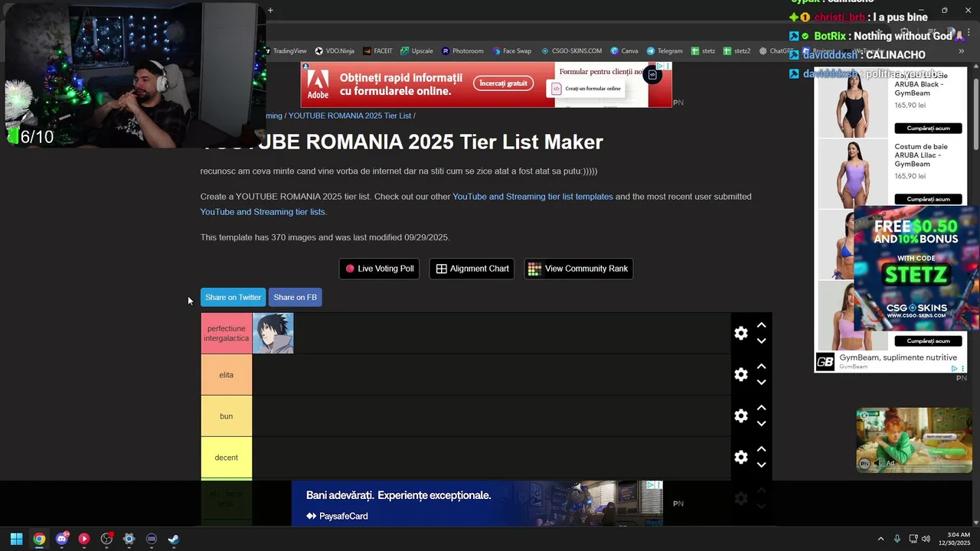Open the Alignment Chart
This screenshot has height=551, width=980.
pyautogui.click(x=472, y=269)
